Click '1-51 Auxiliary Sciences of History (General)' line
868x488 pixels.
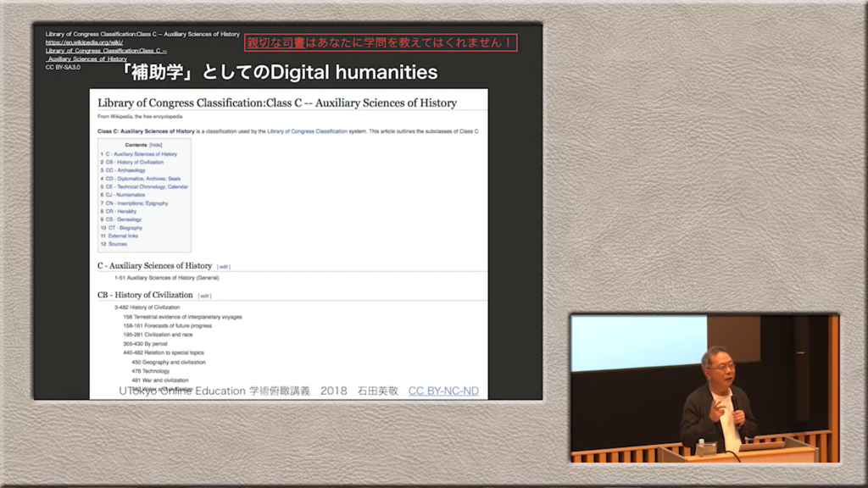167,278
